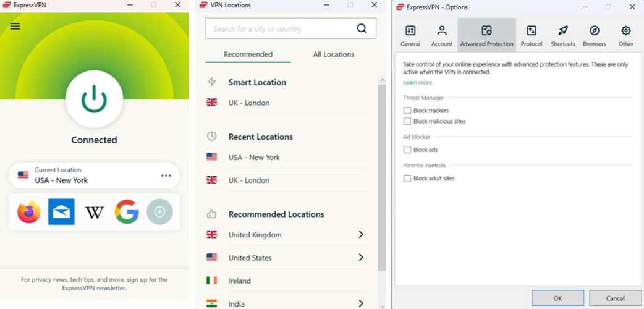This screenshot has height=309, width=644.
Task: Open the Protocol options tab
Action: 531,35
